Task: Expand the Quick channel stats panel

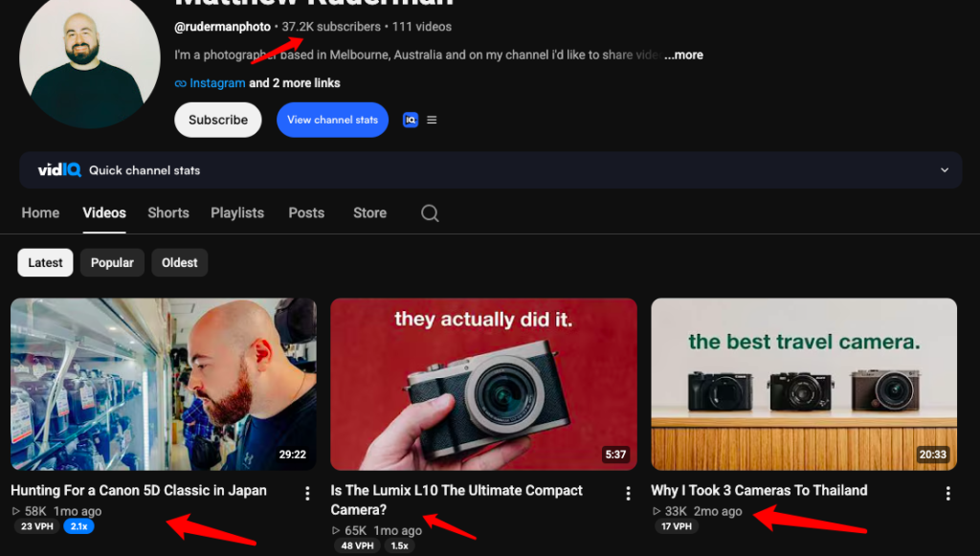Action: pos(945,170)
